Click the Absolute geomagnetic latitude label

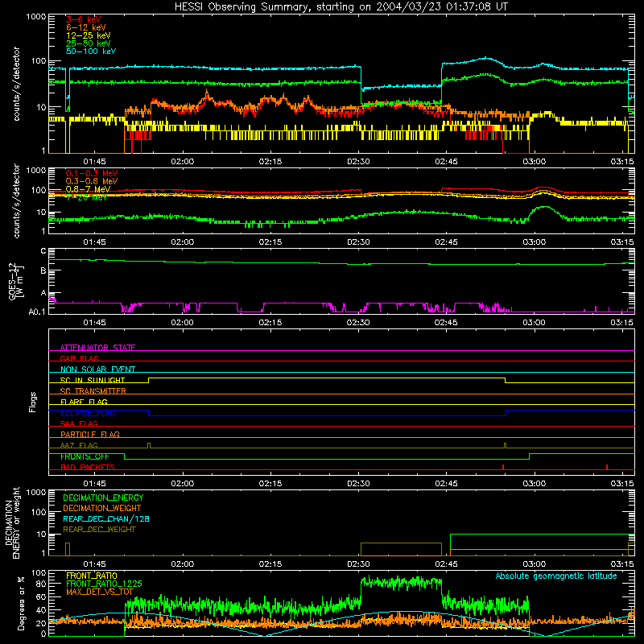pos(556,576)
